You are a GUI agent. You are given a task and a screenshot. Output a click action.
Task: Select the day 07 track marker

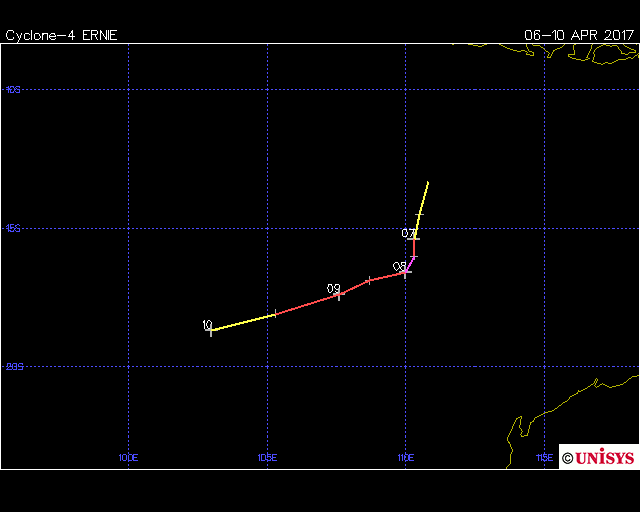pos(415,238)
